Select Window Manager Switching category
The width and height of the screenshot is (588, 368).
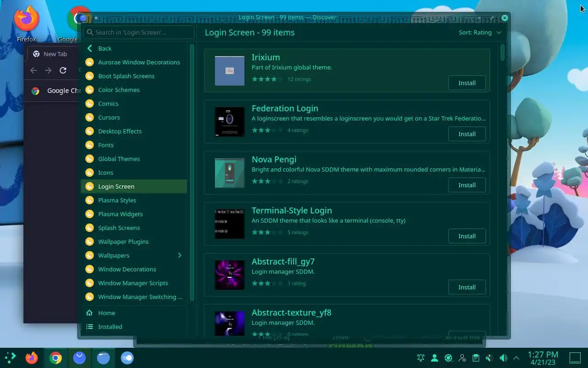click(x=134, y=297)
